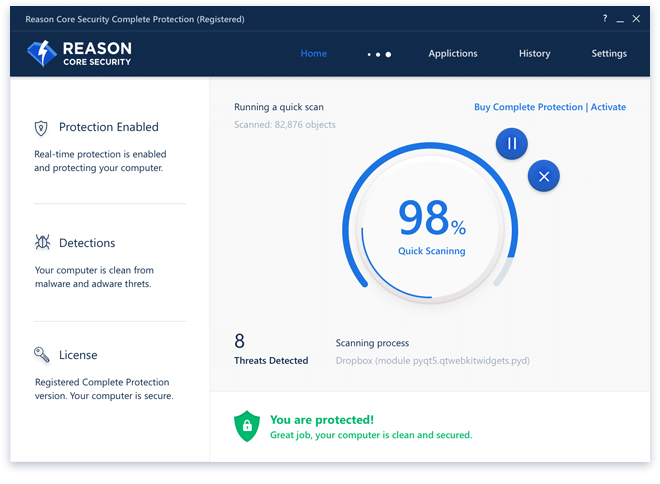Click the Buy Complete Protection link

point(528,107)
